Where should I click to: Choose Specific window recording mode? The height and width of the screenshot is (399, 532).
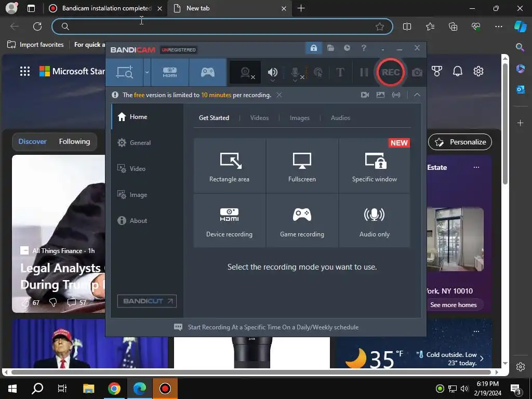tap(374, 166)
